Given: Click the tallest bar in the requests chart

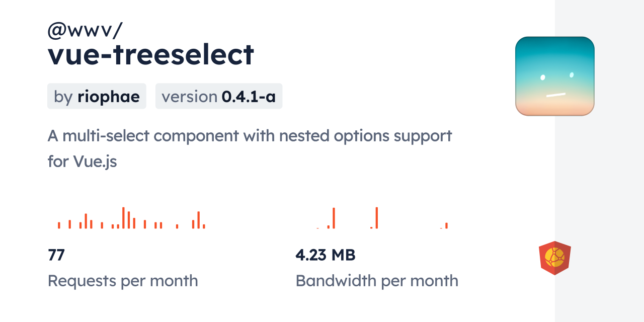Looking at the screenshot, I should click(123, 218).
